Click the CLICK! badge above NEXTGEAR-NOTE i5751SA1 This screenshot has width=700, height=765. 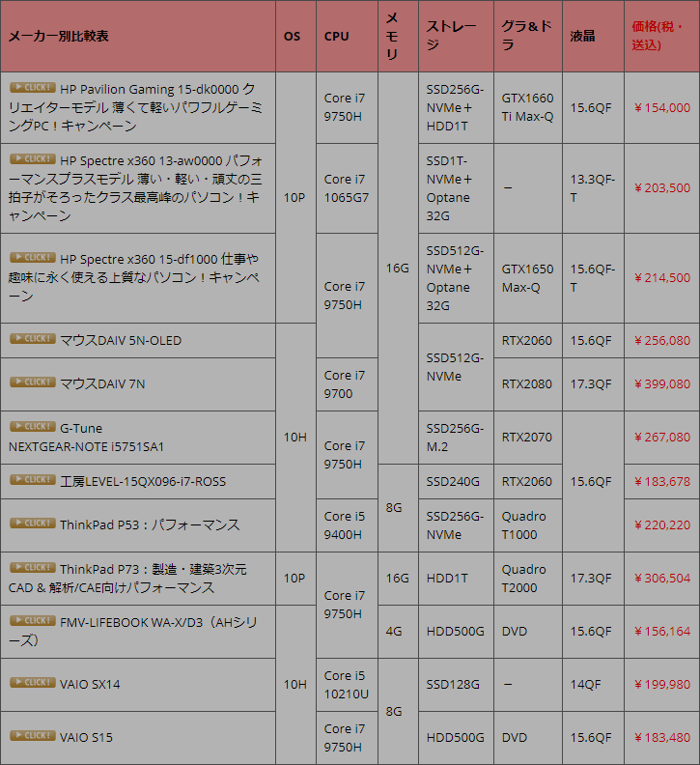point(32,427)
